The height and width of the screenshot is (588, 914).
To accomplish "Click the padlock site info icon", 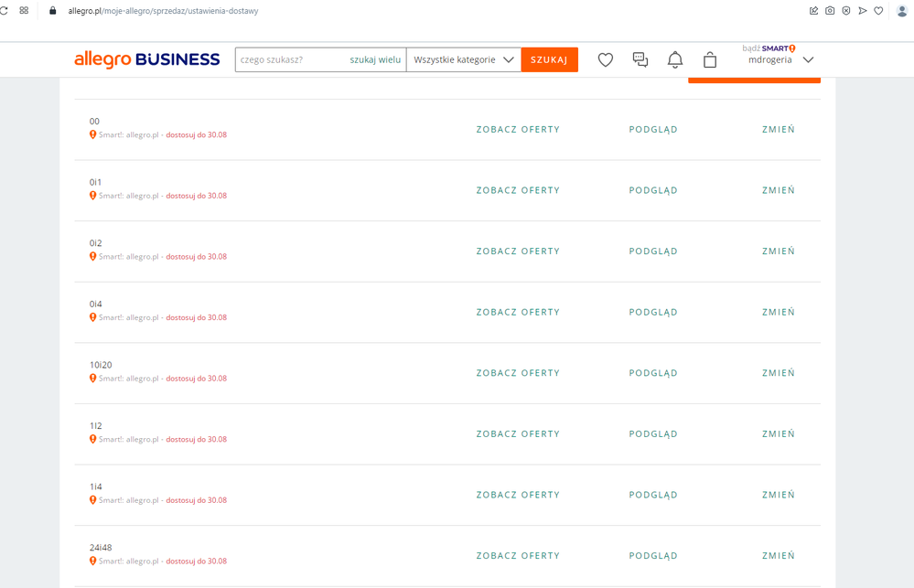I will 52,10.
